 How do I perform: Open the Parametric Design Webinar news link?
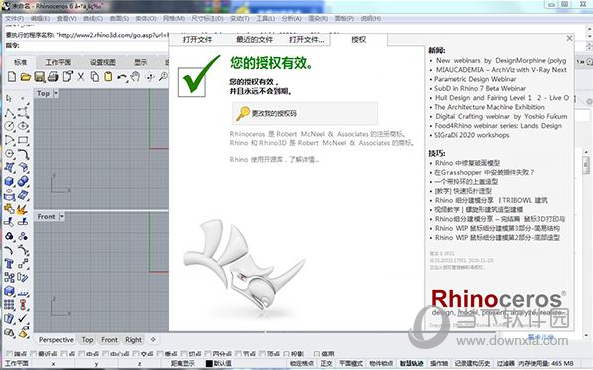[x=475, y=79]
